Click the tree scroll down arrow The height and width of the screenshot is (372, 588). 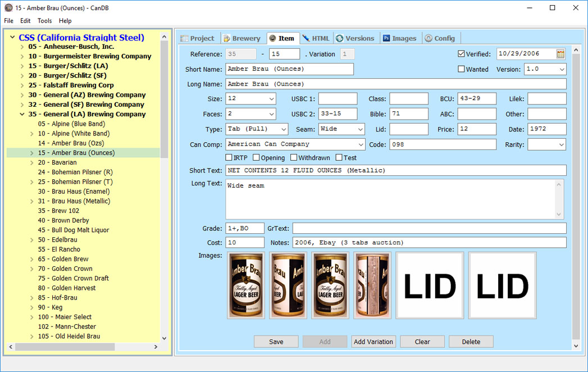coord(164,338)
